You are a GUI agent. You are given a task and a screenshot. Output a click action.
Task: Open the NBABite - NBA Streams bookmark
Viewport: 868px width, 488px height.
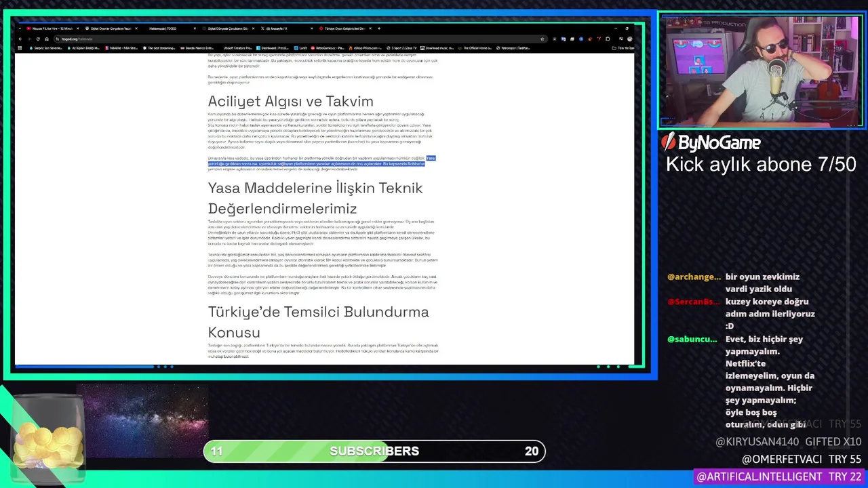pos(121,48)
